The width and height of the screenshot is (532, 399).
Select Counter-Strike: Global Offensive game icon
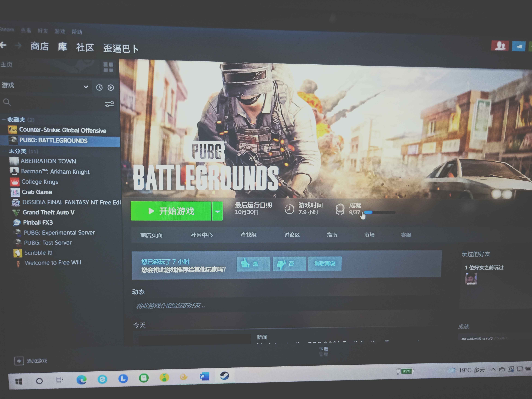(12, 130)
